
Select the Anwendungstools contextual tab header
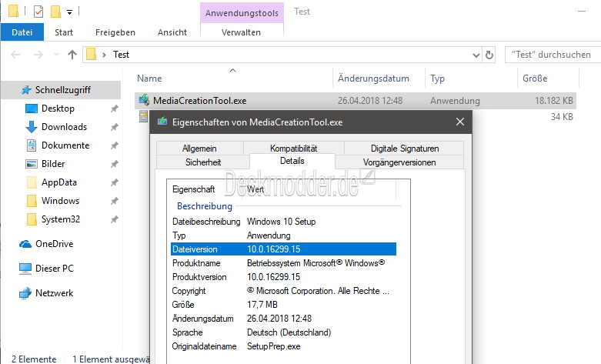(242, 13)
